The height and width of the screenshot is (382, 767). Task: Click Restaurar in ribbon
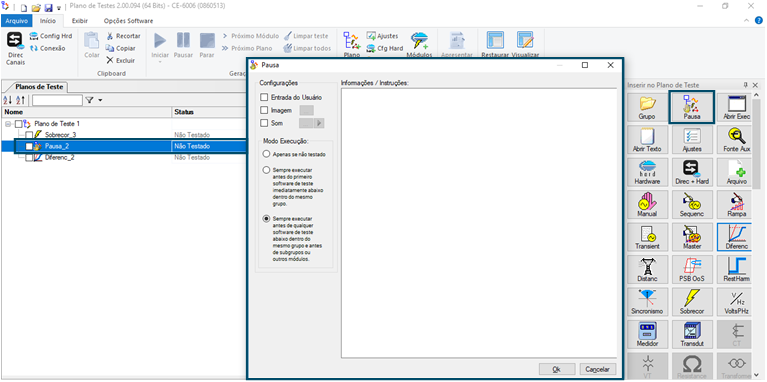pyautogui.click(x=496, y=44)
